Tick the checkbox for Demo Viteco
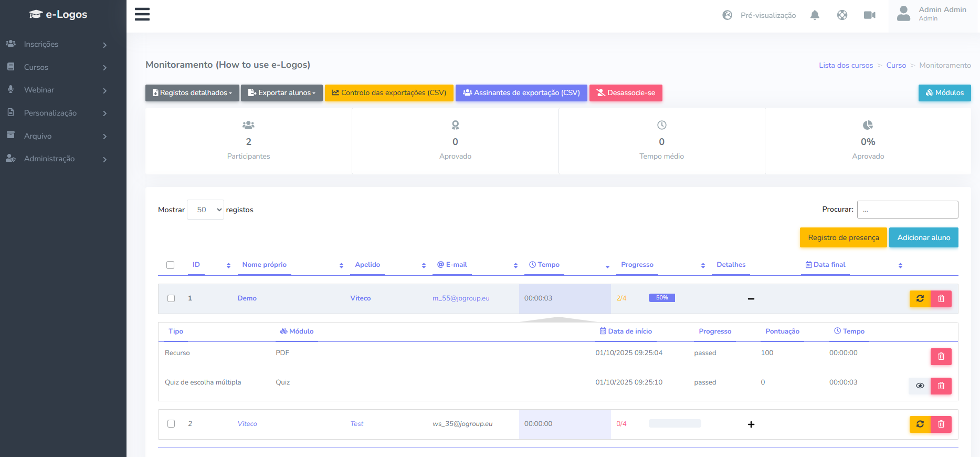980x457 pixels. pyautogui.click(x=171, y=298)
